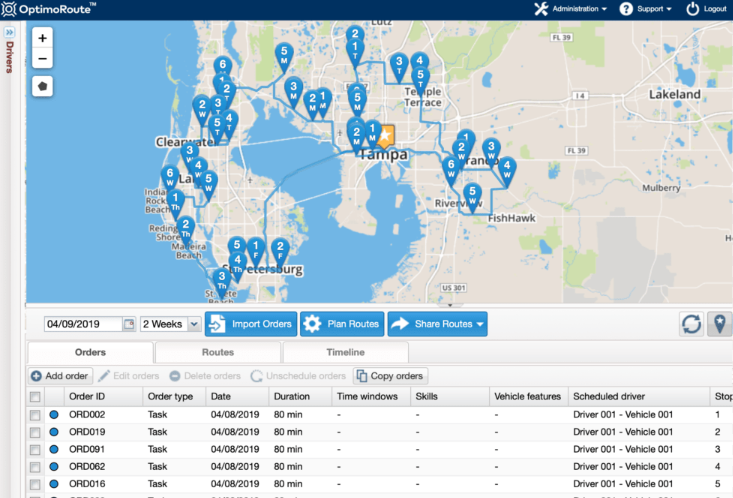
Task: Click the Plan Routes button
Action: click(x=342, y=324)
